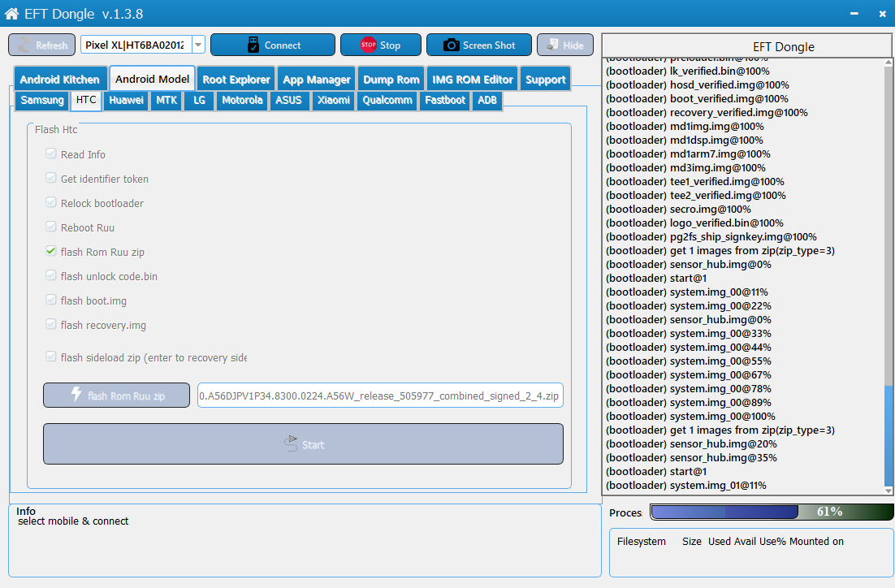Viewport: 895px width, 588px height.
Task: Click log line logo_verified.bin@100%
Action: click(694, 223)
